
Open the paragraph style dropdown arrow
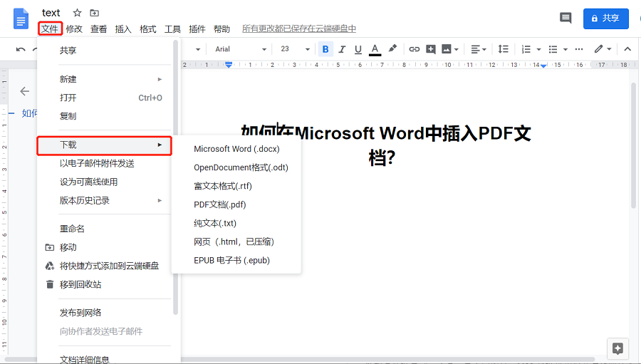click(x=198, y=49)
